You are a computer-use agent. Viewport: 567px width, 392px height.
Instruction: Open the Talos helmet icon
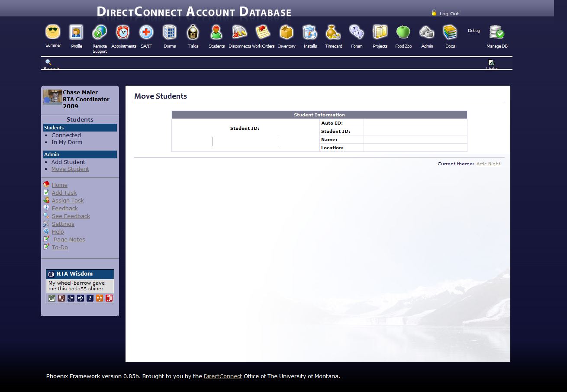193,32
